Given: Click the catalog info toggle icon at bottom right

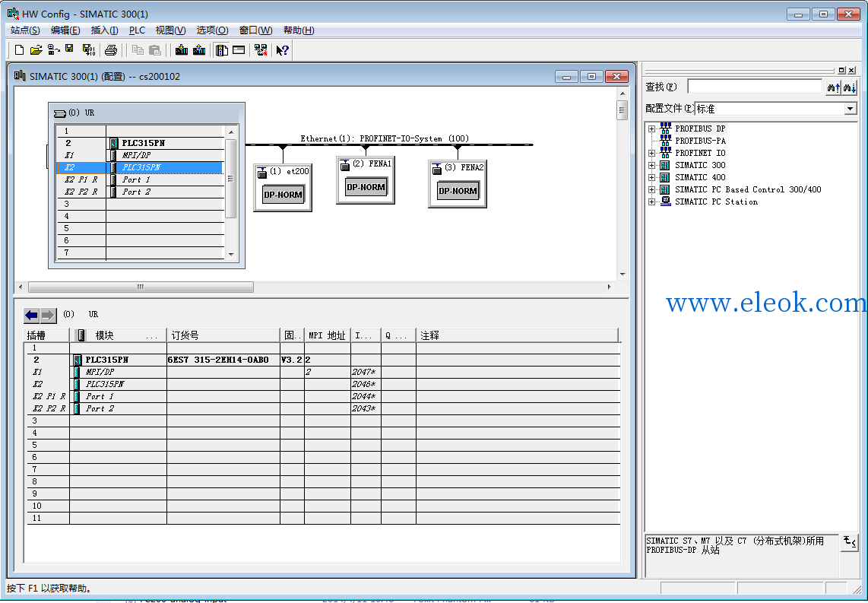Looking at the screenshot, I should 850,541.
